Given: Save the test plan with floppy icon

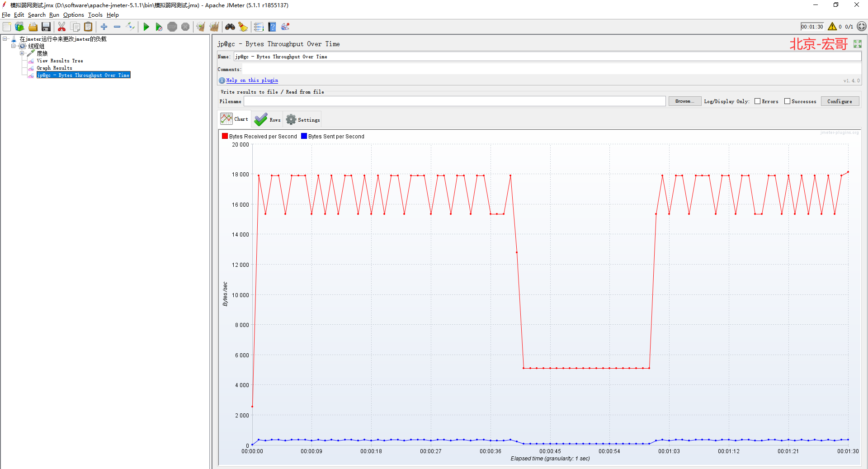Looking at the screenshot, I should coord(46,27).
